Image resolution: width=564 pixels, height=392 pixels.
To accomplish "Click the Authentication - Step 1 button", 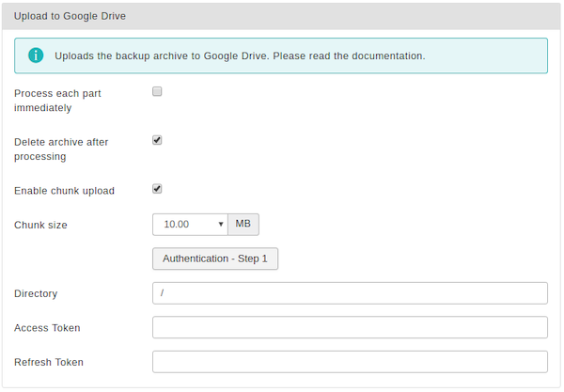I will [x=215, y=259].
